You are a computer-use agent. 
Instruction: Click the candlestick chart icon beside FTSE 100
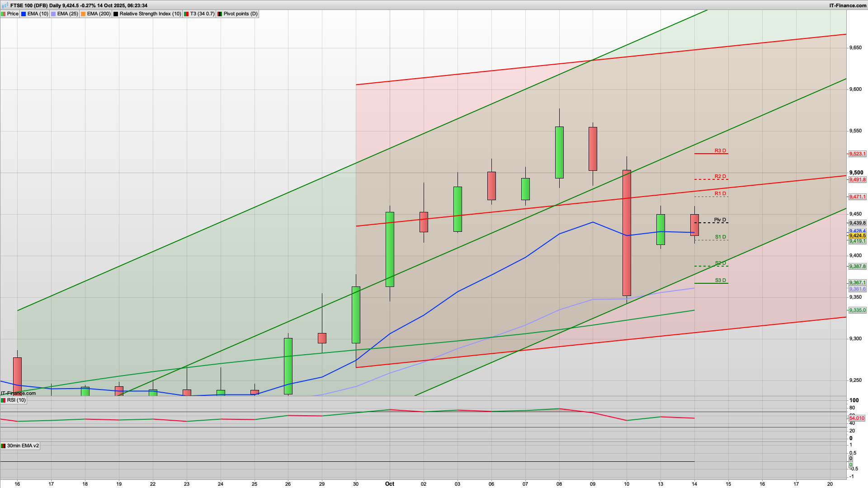point(5,5)
